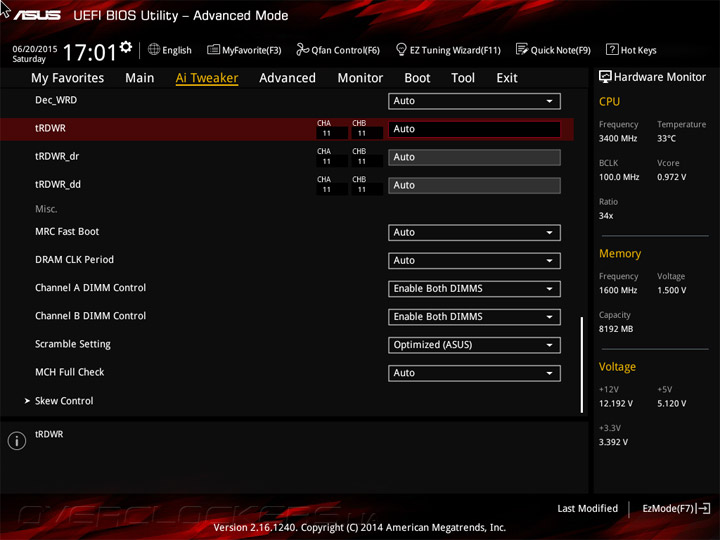The image size is (720, 540).
Task: Click the CPU temperature 33°C value
Action: coord(666,138)
